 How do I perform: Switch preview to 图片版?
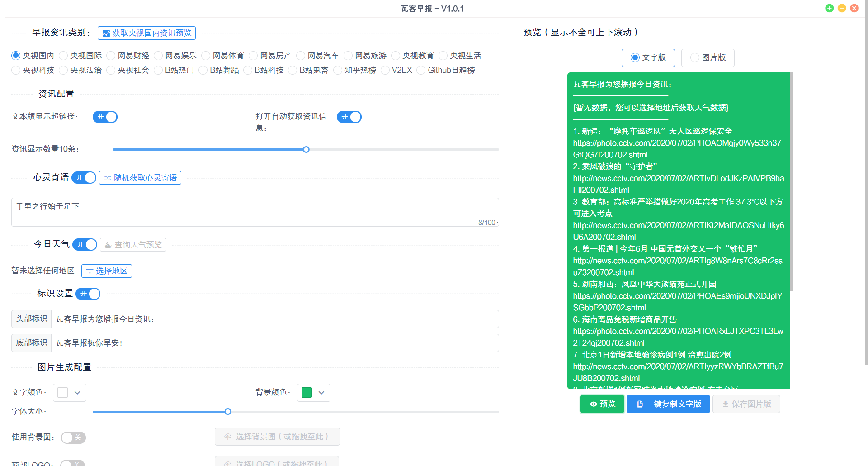click(x=708, y=57)
